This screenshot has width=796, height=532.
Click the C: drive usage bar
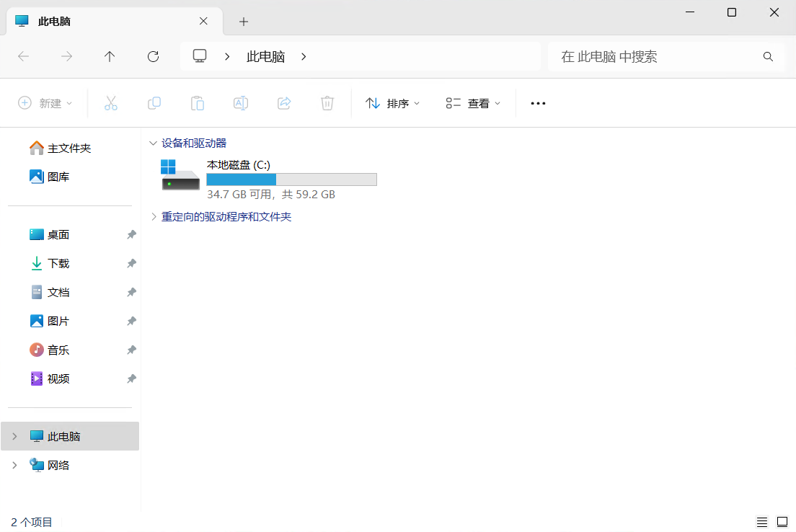tap(291, 179)
